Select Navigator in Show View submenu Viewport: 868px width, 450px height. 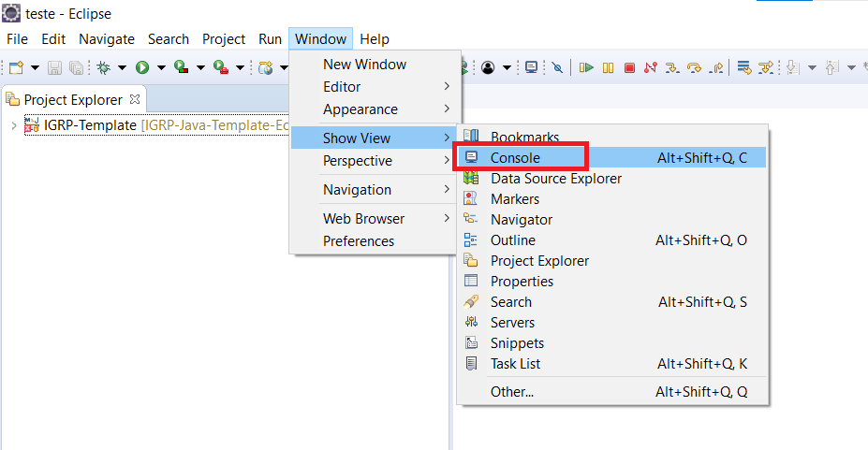pyautogui.click(x=612, y=220)
